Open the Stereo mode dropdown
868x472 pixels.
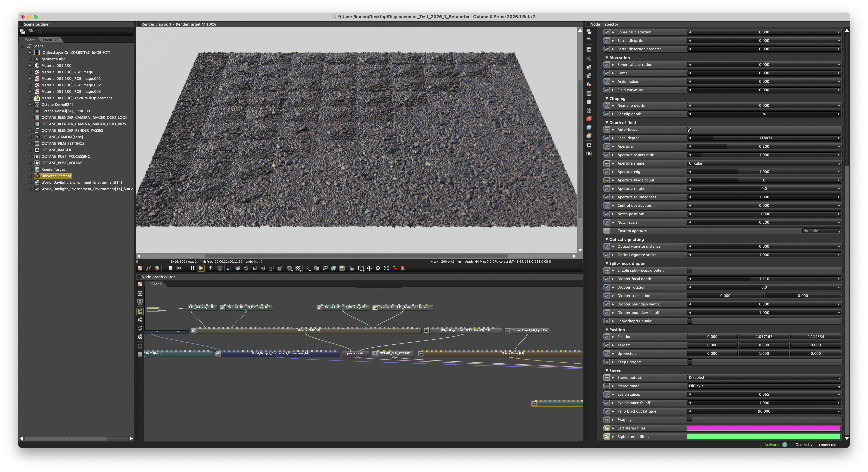point(764,386)
